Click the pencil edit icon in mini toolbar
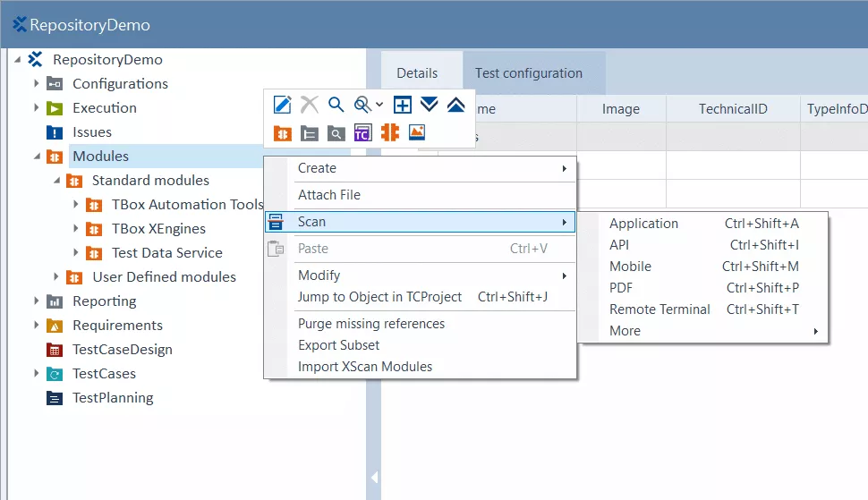This screenshot has height=500, width=868. 283,106
